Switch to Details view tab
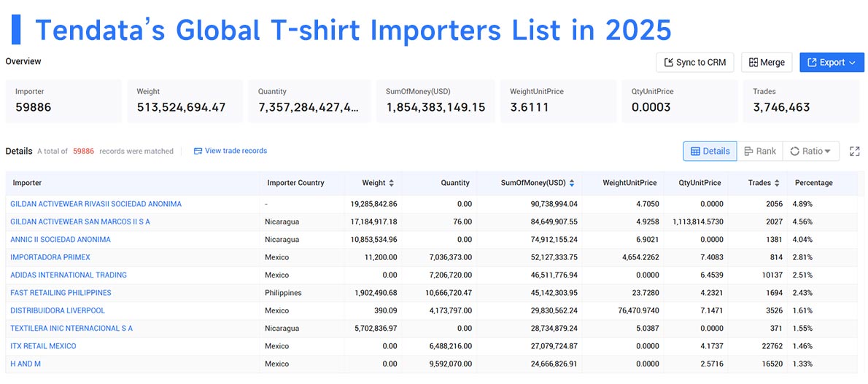 pyautogui.click(x=710, y=151)
